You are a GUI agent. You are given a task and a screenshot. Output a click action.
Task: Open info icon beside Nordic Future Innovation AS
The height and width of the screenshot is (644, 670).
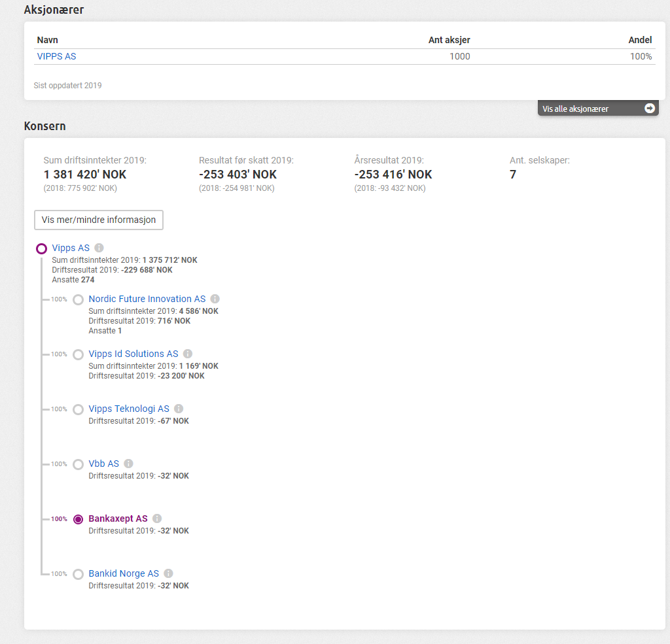coord(215,299)
